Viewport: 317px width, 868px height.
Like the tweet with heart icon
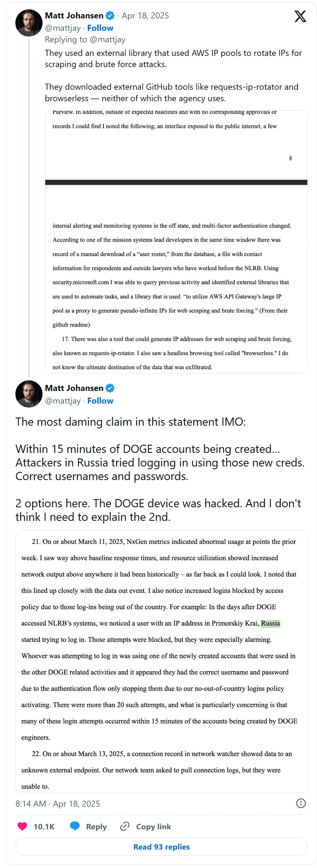(23, 826)
